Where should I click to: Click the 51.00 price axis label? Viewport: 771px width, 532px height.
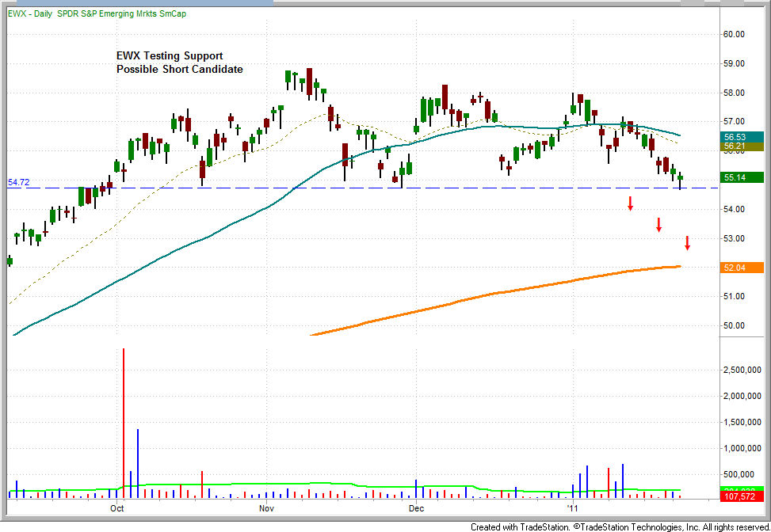point(733,296)
